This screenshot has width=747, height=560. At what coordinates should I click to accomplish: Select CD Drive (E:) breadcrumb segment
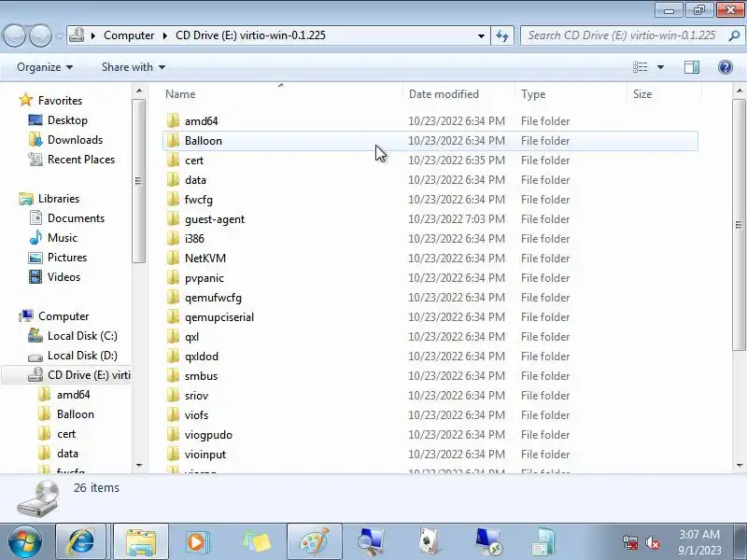pos(250,35)
